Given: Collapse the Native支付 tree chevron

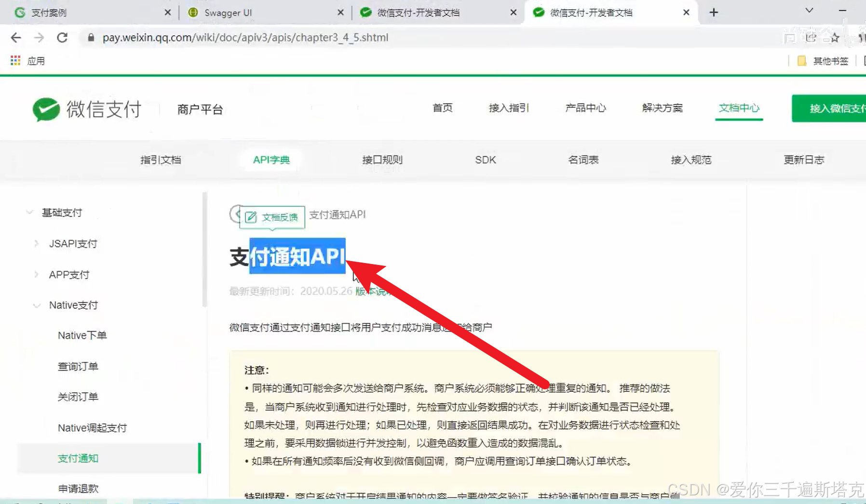Looking at the screenshot, I should click(x=37, y=305).
